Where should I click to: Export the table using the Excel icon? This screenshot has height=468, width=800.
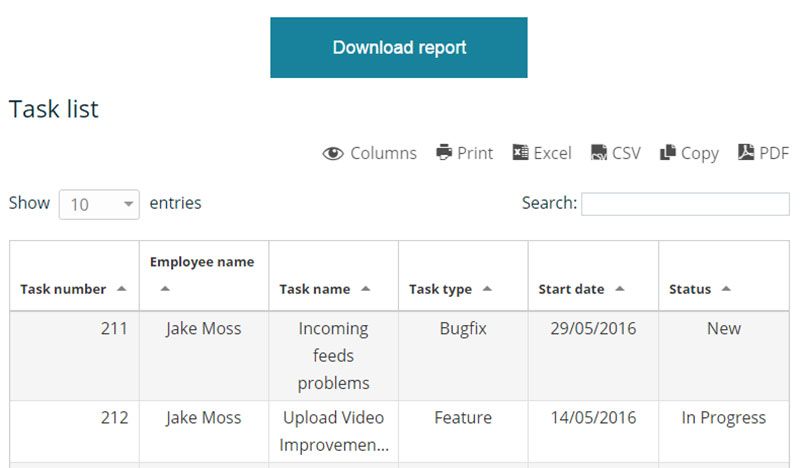point(520,152)
